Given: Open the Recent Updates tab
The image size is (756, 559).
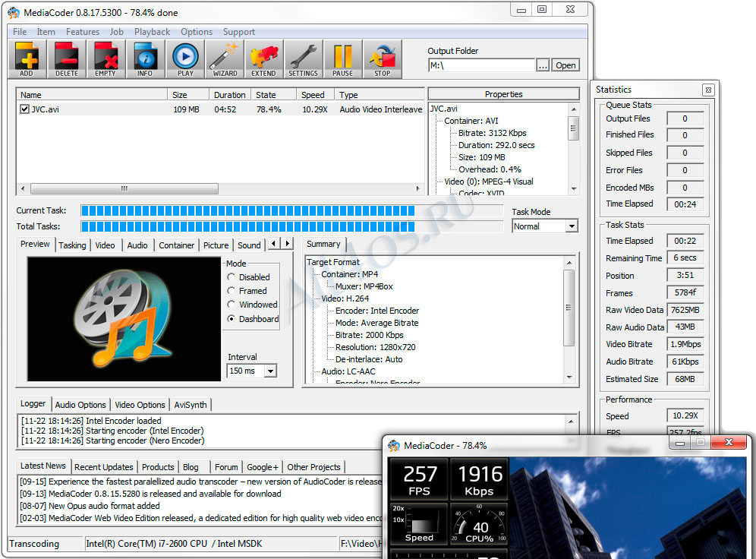Looking at the screenshot, I should pos(104,467).
